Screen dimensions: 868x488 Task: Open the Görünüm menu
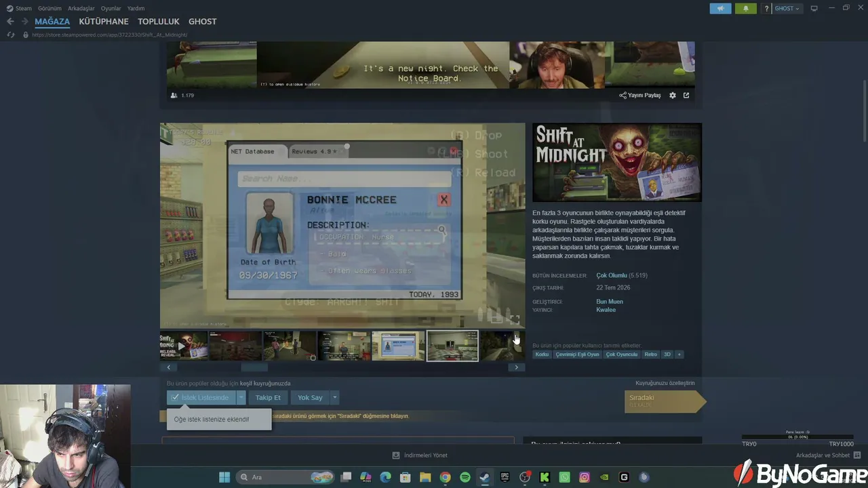[x=50, y=8]
